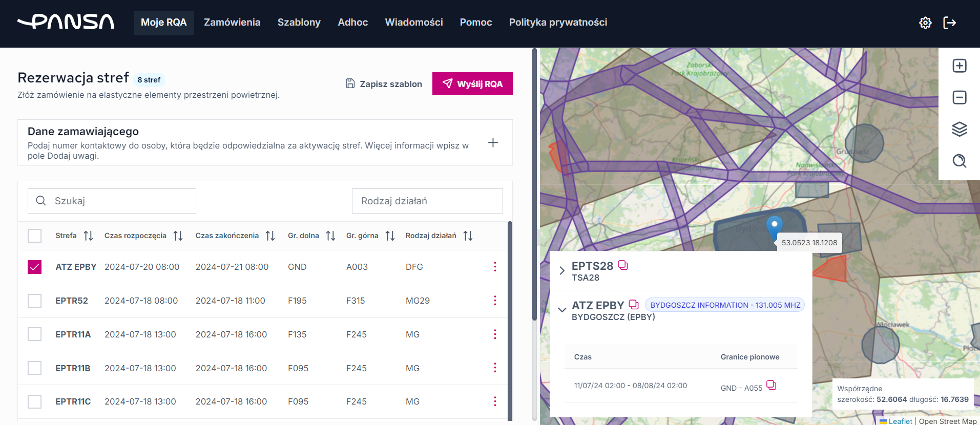Click the map zoom out icon

click(959, 97)
